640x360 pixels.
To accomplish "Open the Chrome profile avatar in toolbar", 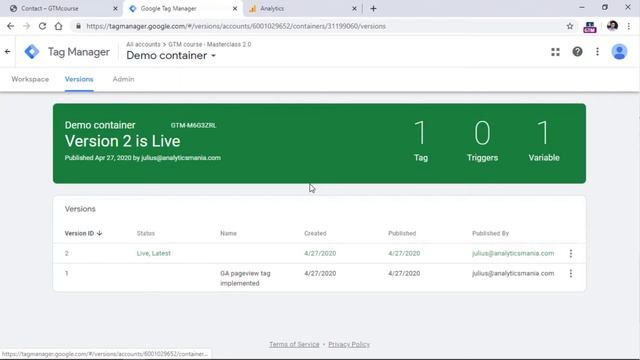I will 612,26.
